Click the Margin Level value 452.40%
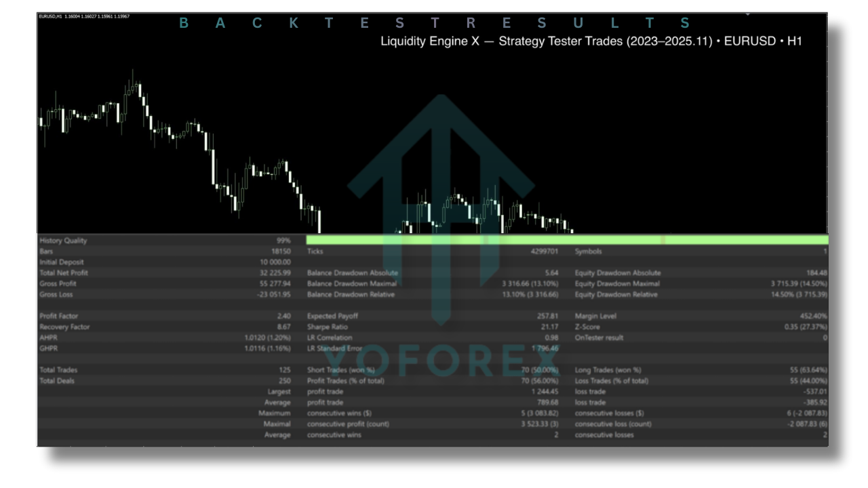The image size is (868, 488). 813,317
